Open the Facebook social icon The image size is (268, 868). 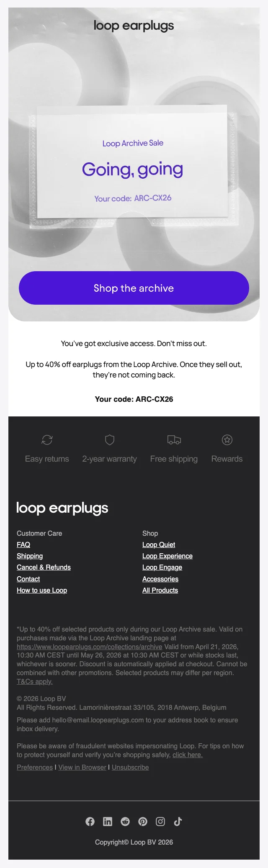(x=90, y=822)
